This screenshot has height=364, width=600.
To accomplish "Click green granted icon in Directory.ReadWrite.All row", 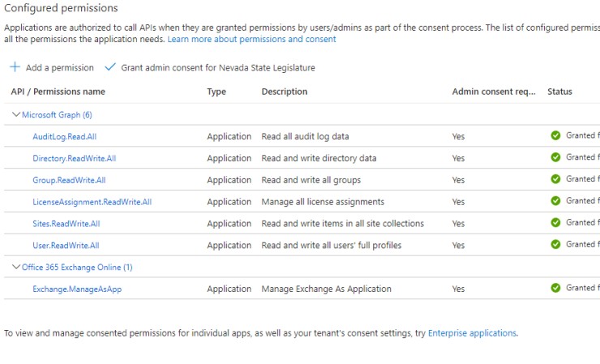I will coord(555,157).
